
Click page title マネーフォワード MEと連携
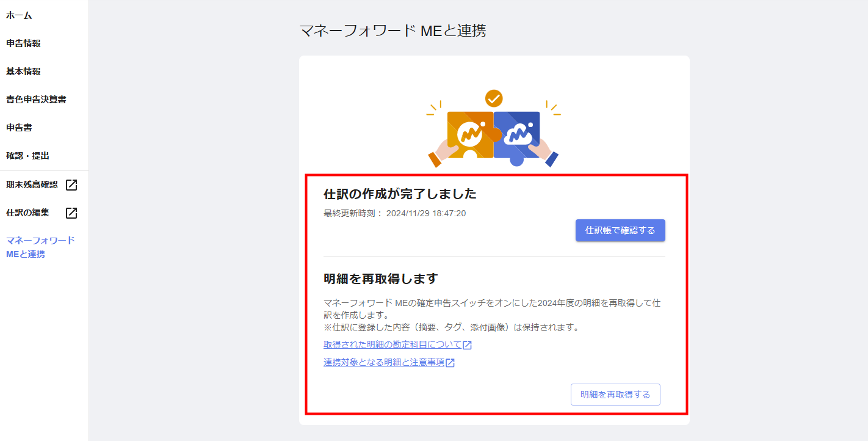click(392, 31)
